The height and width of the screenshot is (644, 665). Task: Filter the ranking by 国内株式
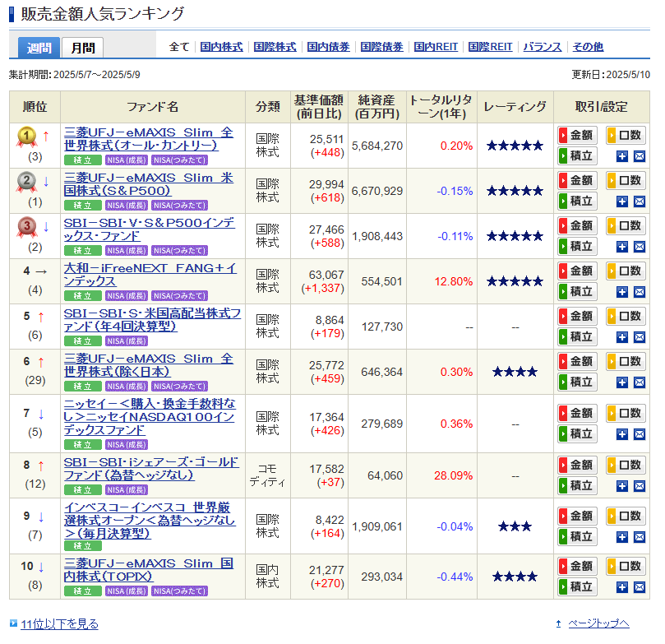[221, 47]
